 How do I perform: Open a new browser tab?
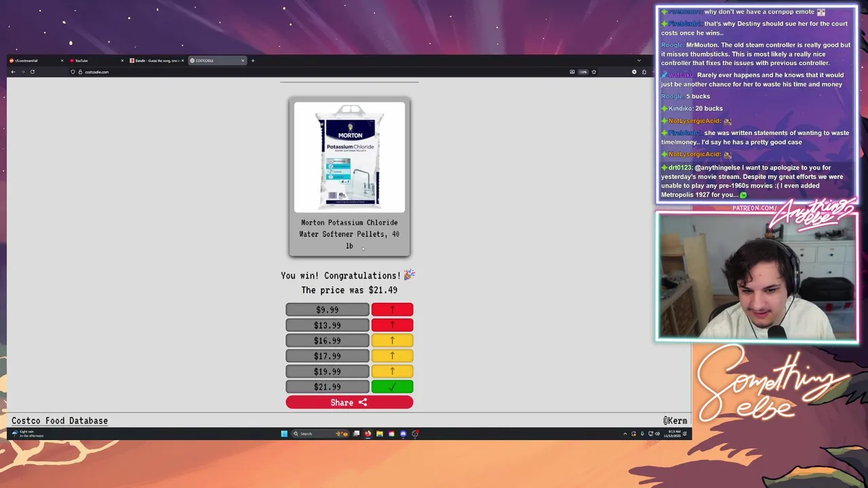point(253,60)
